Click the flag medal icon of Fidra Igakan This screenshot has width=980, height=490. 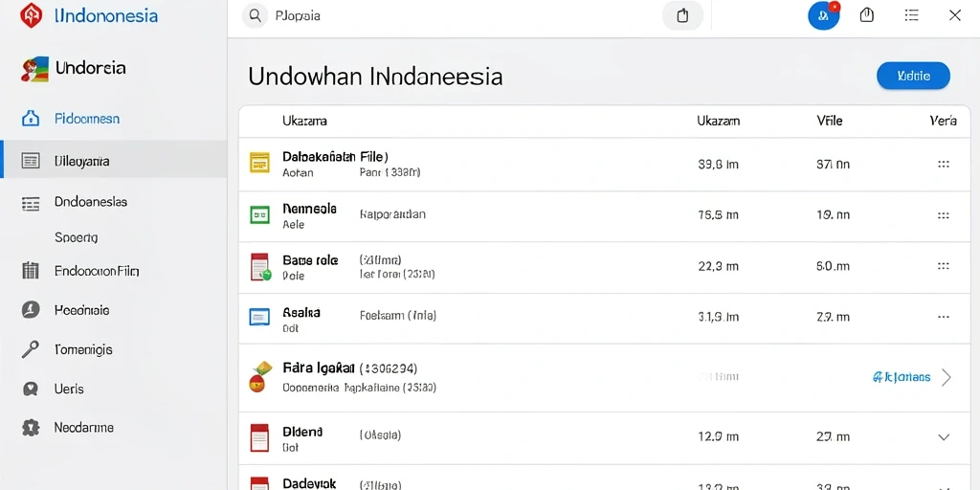click(x=259, y=377)
